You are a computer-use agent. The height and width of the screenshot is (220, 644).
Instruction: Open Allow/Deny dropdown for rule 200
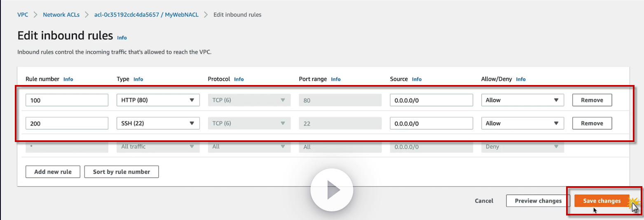(522, 123)
